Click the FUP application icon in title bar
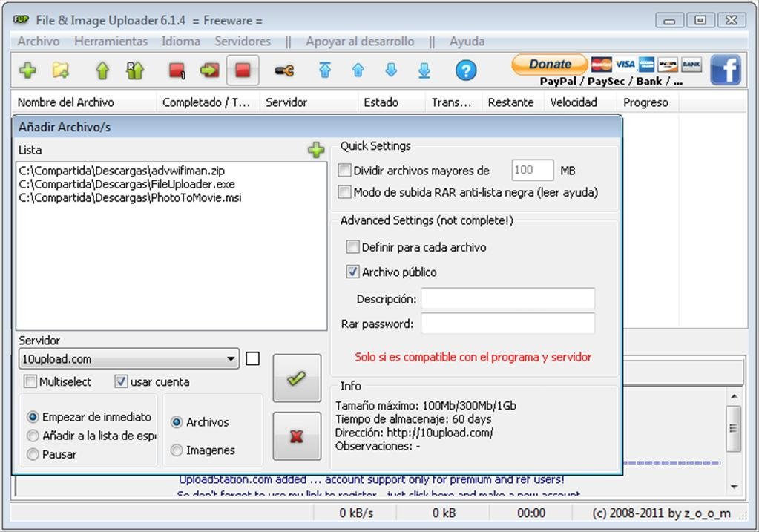The height and width of the screenshot is (532, 759). tap(21, 19)
